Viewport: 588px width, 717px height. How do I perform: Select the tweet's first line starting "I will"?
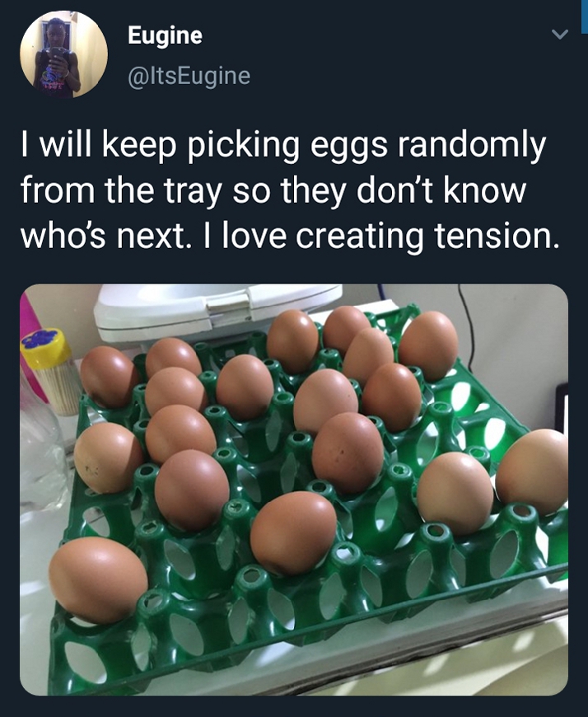click(x=282, y=146)
